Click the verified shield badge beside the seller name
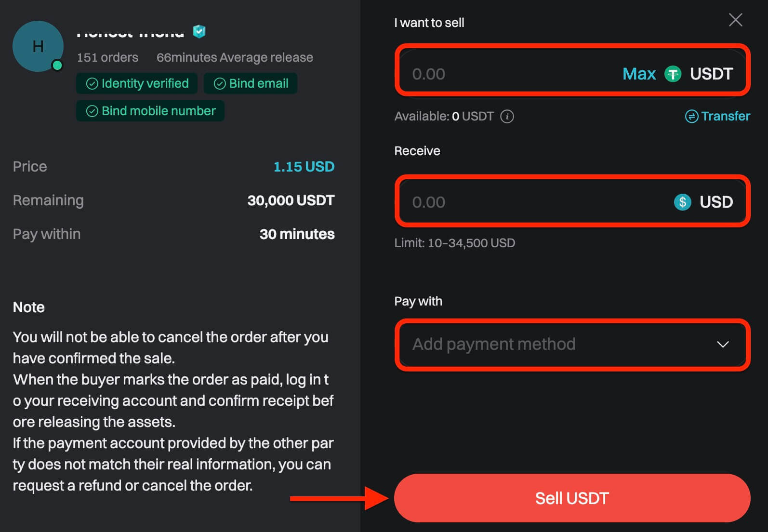The width and height of the screenshot is (768, 532). pos(199,32)
